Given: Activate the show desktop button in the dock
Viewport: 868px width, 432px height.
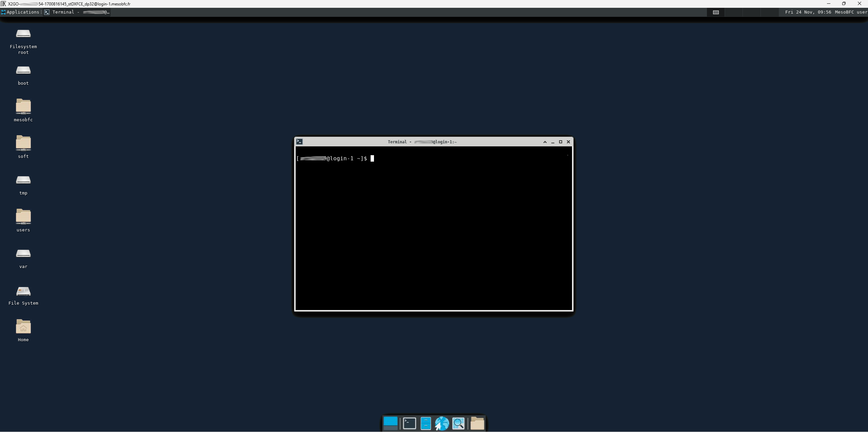Looking at the screenshot, I should (390, 423).
